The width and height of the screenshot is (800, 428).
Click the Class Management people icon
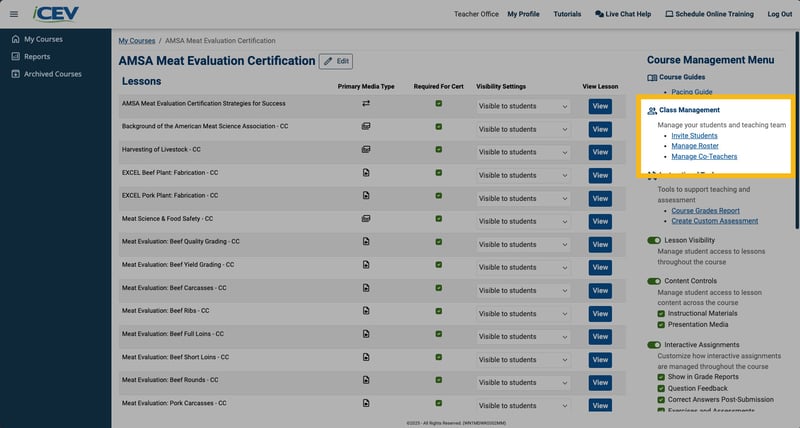tap(652, 110)
